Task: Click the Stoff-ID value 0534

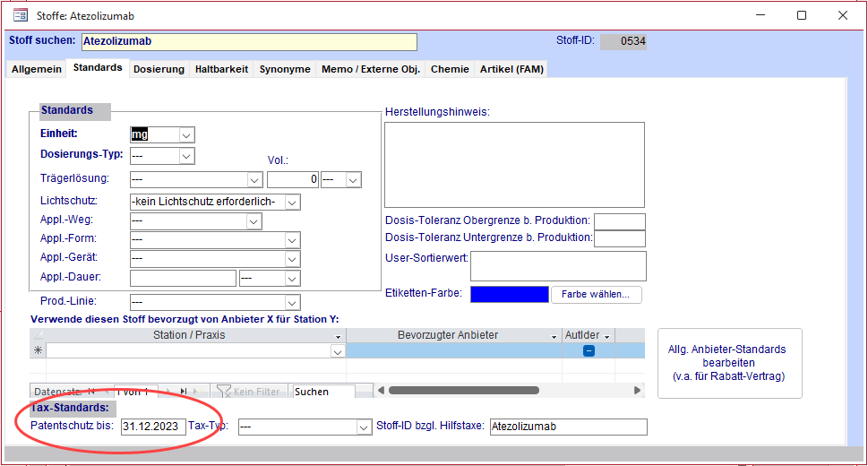Action: [623, 41]
